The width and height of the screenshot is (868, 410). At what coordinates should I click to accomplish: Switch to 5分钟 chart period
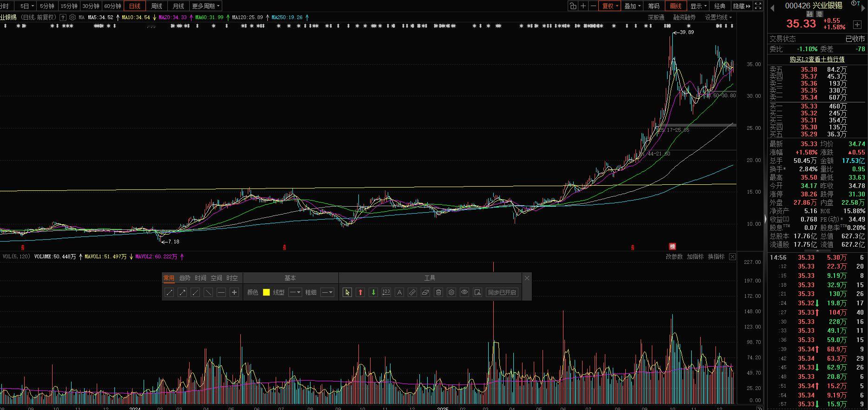pyautogui.click(x=46, y=6)
